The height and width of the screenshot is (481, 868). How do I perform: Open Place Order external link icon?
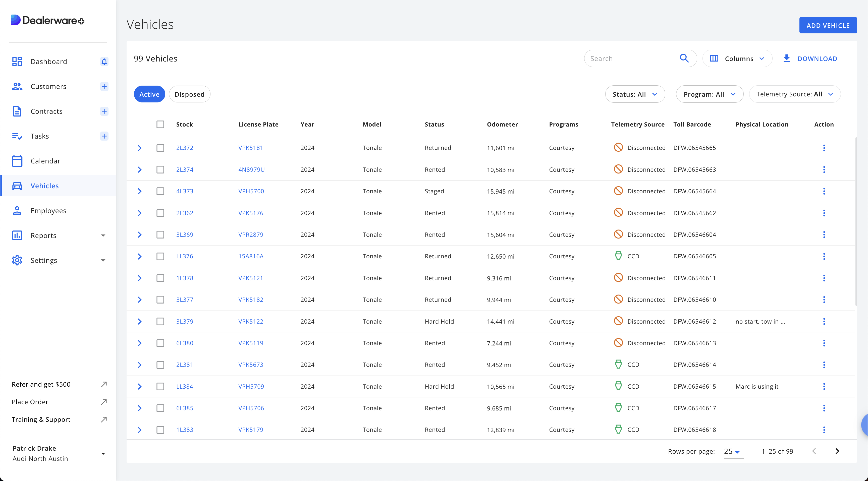tap(104, 402)
